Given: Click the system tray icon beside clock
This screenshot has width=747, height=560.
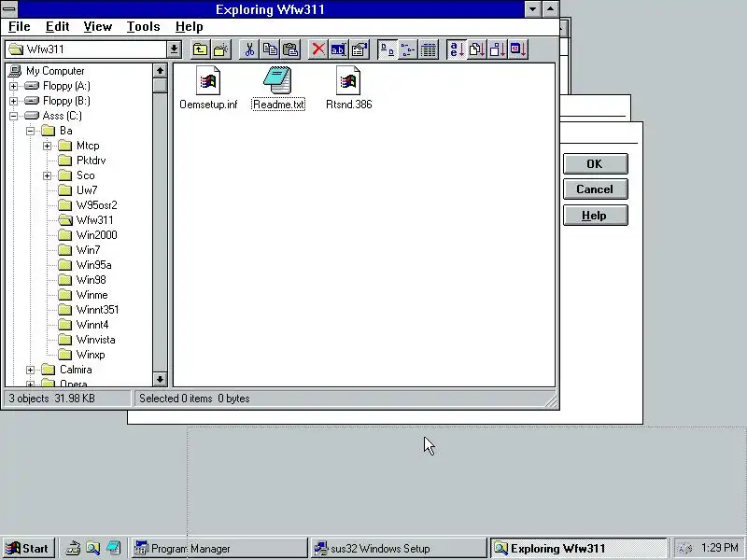Looking at the screenshot, I should tap(684, 549).
